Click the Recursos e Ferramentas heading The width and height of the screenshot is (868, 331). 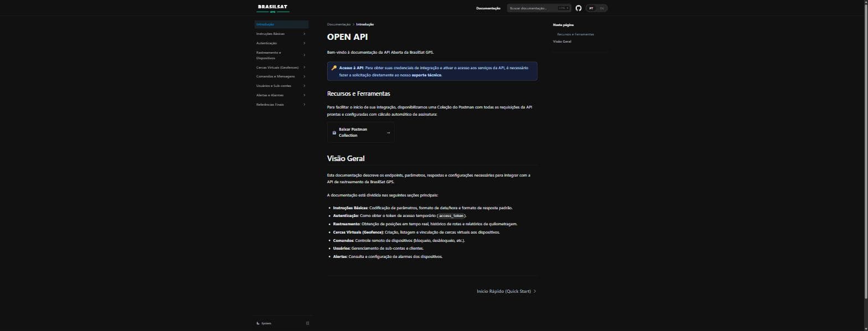(x=359, y=94)
